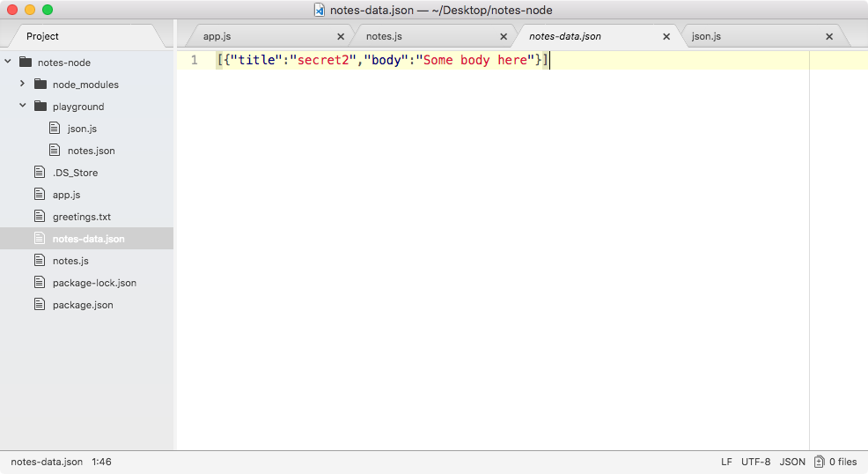Click the file icon beside greetings.txt
The height and width of the screenshot is (474, 868).
click(40, 216)
